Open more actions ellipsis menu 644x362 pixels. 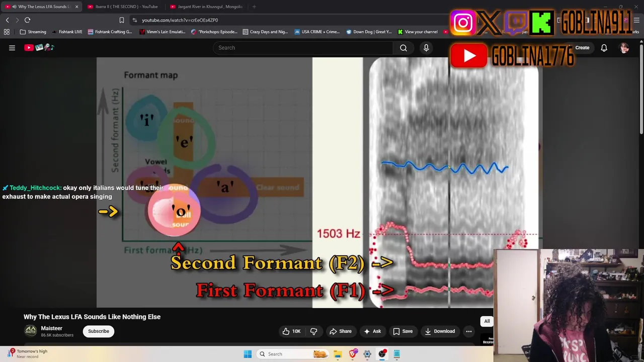468,331
